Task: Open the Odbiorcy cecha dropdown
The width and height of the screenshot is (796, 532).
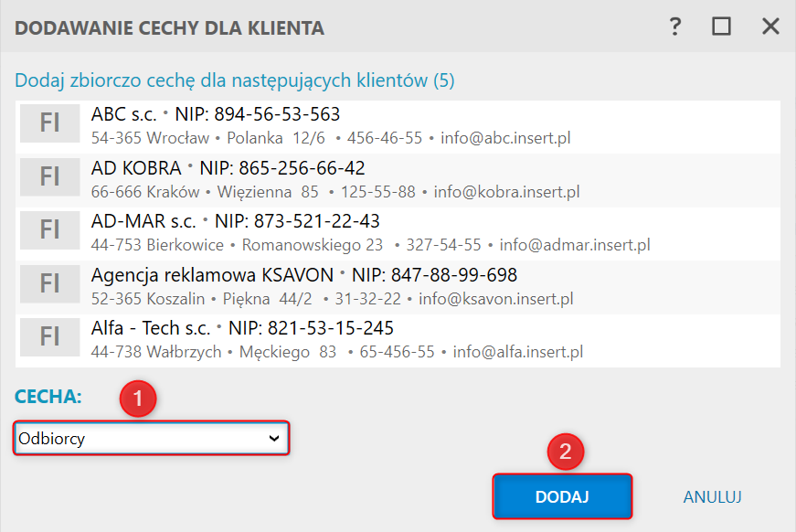Action: (x=151, y=439)
